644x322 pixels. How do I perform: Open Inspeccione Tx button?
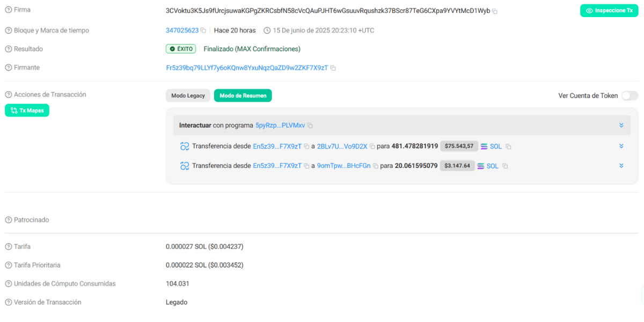(609, 11)
